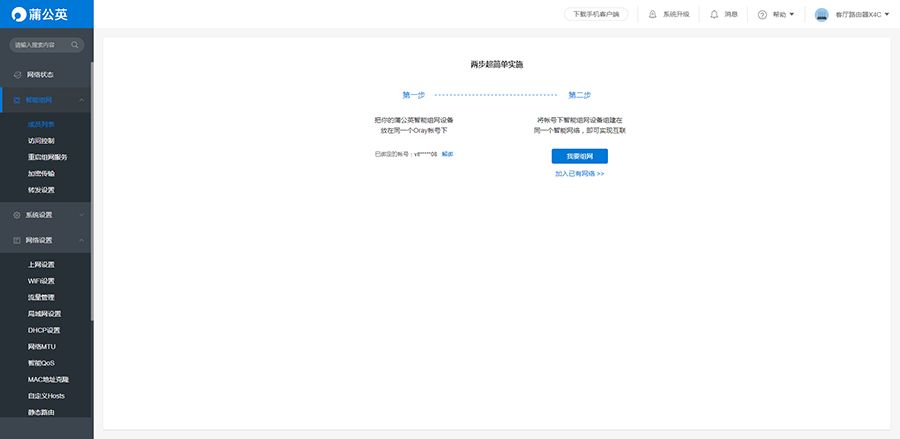Click the router avatar icon in the top right
This screenshot has width=900, height=439.
pyautogui.click(x=821, y=14)
